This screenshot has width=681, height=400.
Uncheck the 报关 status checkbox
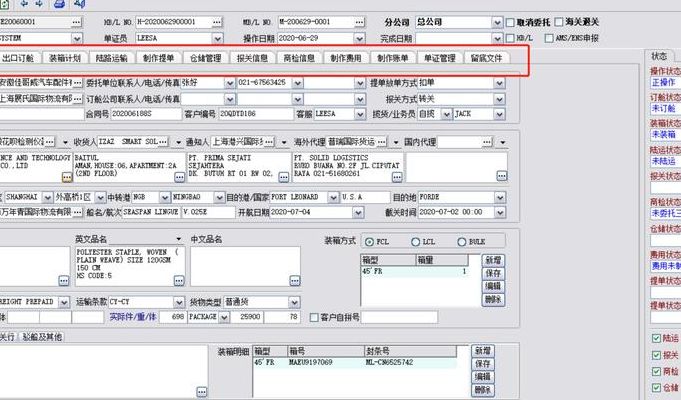(x=656, y=355)
